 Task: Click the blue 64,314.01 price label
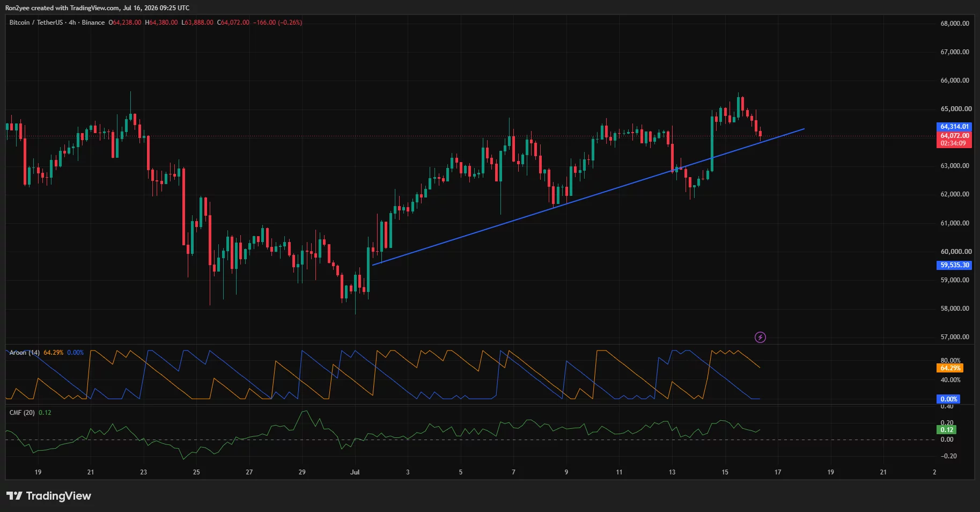point(954,127)
